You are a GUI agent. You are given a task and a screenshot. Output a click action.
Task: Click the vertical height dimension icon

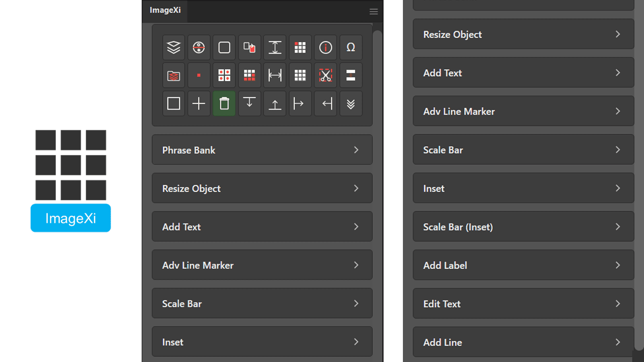[x=275, y=47]
